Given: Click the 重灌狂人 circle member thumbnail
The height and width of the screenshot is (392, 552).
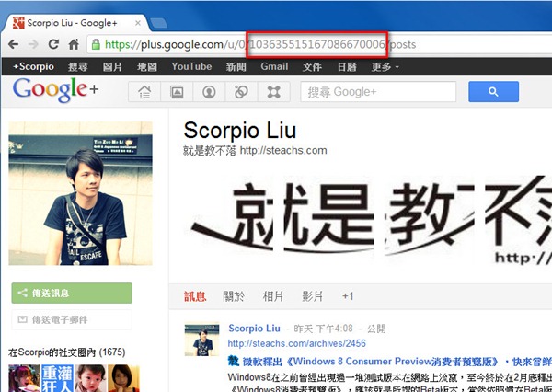Looking at the screenshot, I should [x=57, y=378].
